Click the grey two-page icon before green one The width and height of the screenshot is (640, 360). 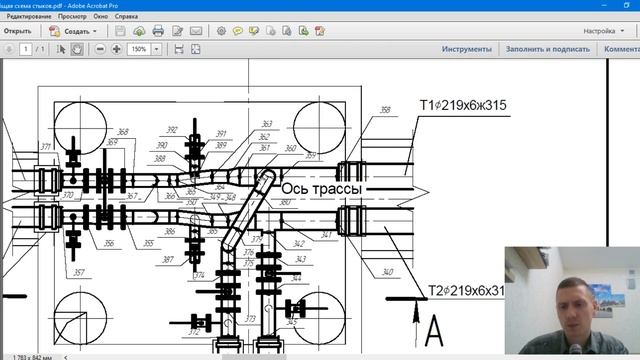point(287,31)
